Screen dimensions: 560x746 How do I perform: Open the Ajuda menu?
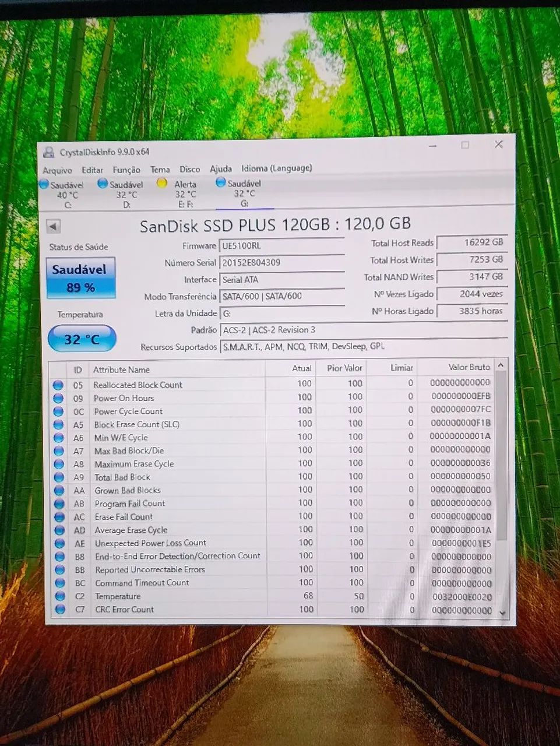click(x=221, y=169)
